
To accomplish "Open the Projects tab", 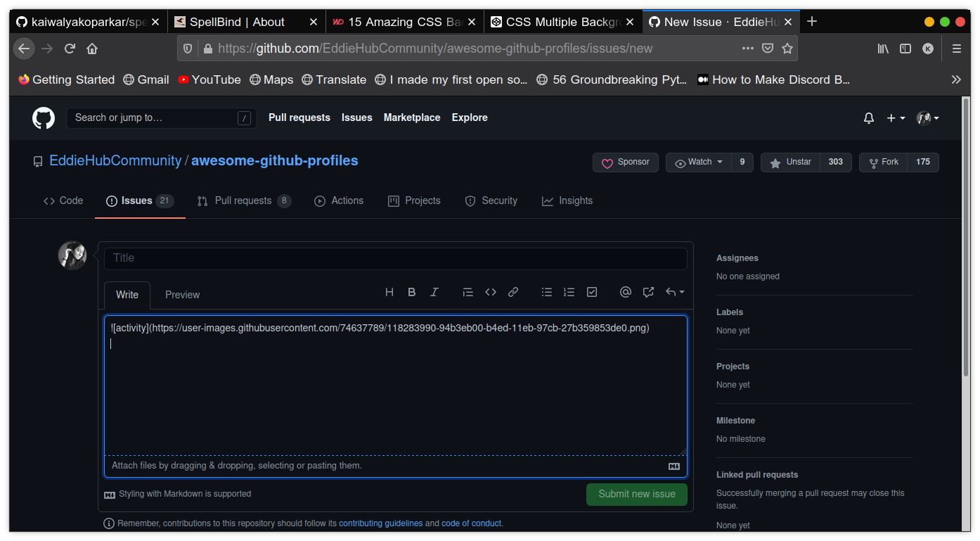I will click(415, 201).
